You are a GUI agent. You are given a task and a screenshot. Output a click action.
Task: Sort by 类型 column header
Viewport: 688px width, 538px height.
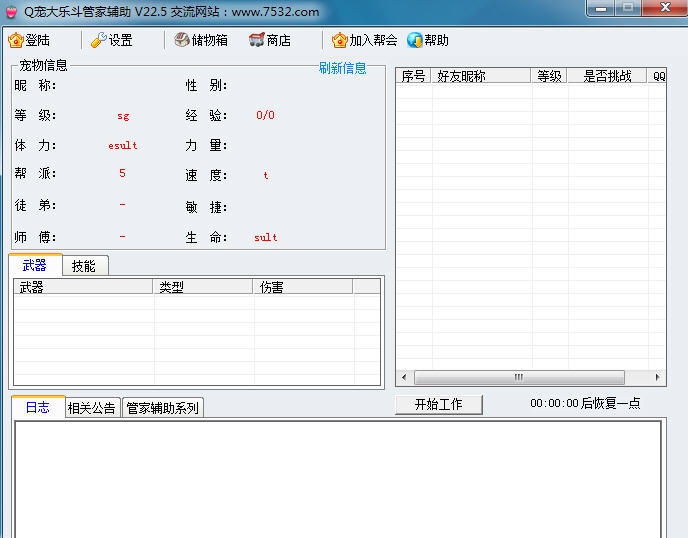coord(203,287)
